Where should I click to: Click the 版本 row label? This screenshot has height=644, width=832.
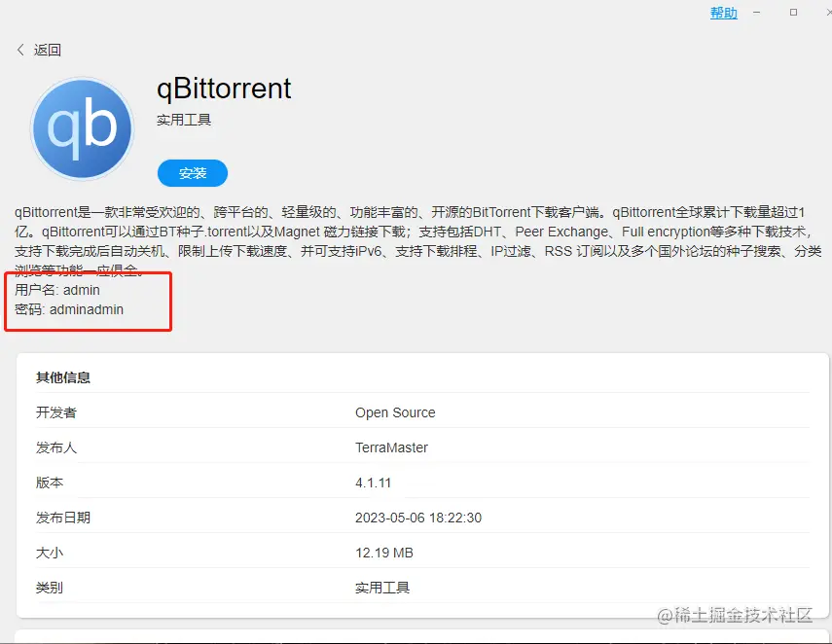50,483
